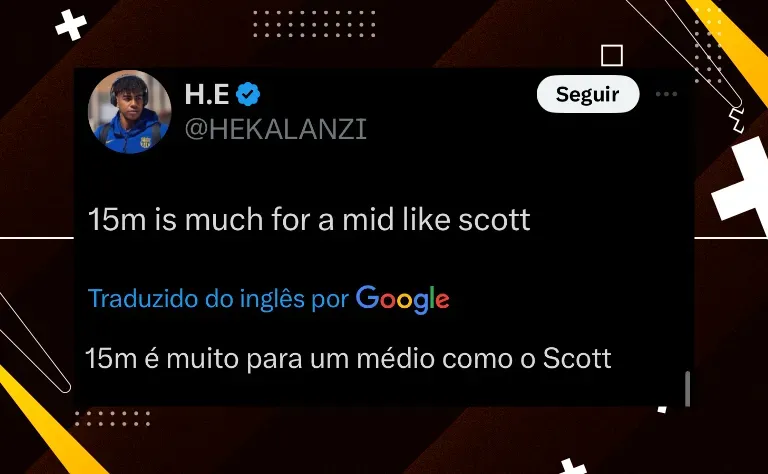
Task: Open the three-dot more options menu
Action: 666,94
